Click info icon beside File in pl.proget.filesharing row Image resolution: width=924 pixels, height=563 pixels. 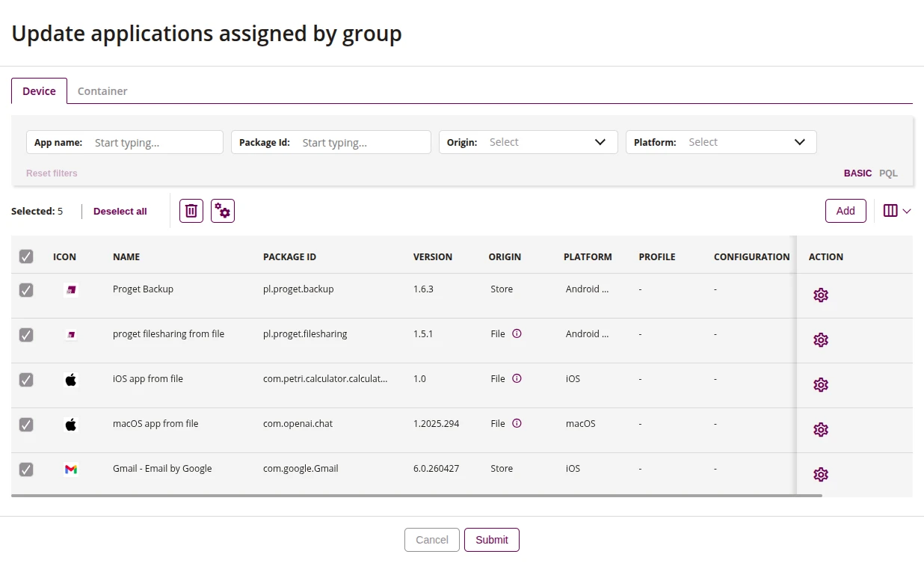click(517, 333)
